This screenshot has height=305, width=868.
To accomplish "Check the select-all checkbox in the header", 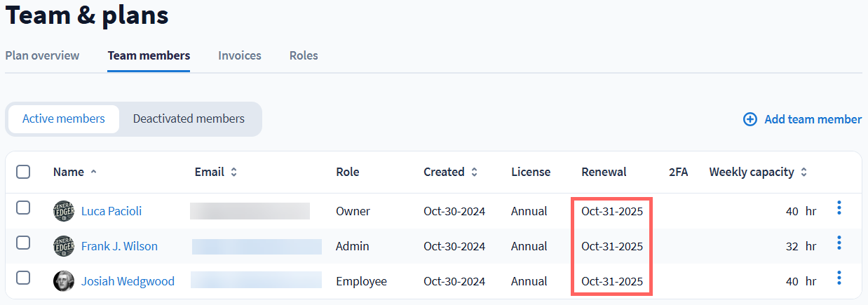I will 23,172.
